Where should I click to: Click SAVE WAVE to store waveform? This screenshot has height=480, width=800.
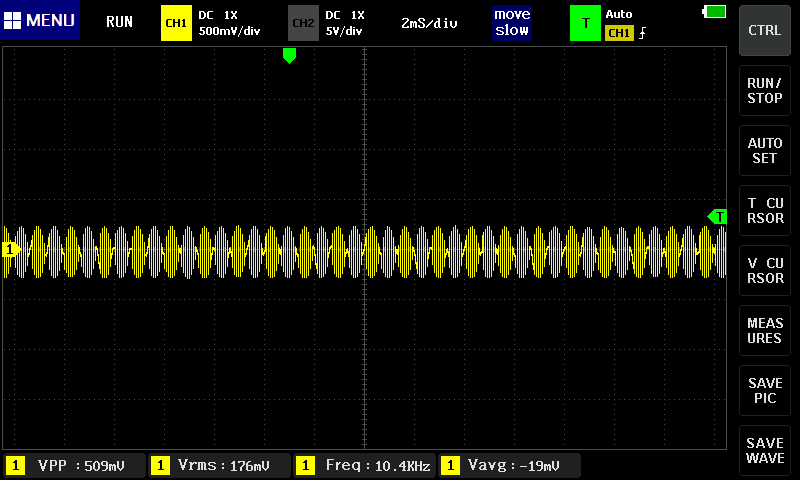[x=765, y=450]
